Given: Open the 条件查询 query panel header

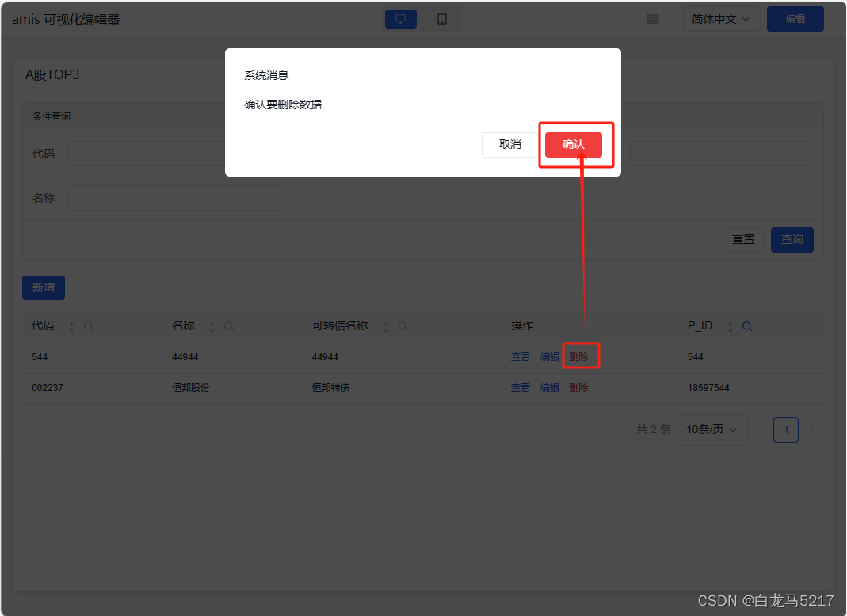Looking at the screenshot, I should point(52,116).
